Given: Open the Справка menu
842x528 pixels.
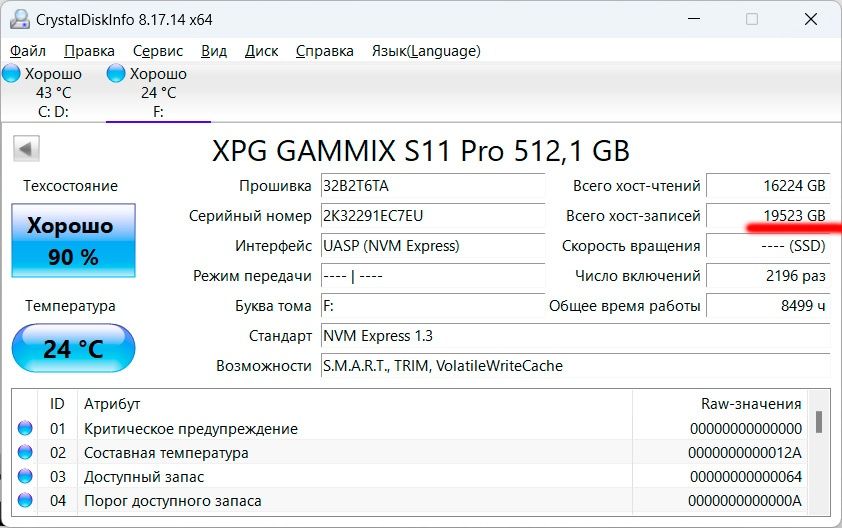Looking at the screenshot, I should click(x=324, y=51).
